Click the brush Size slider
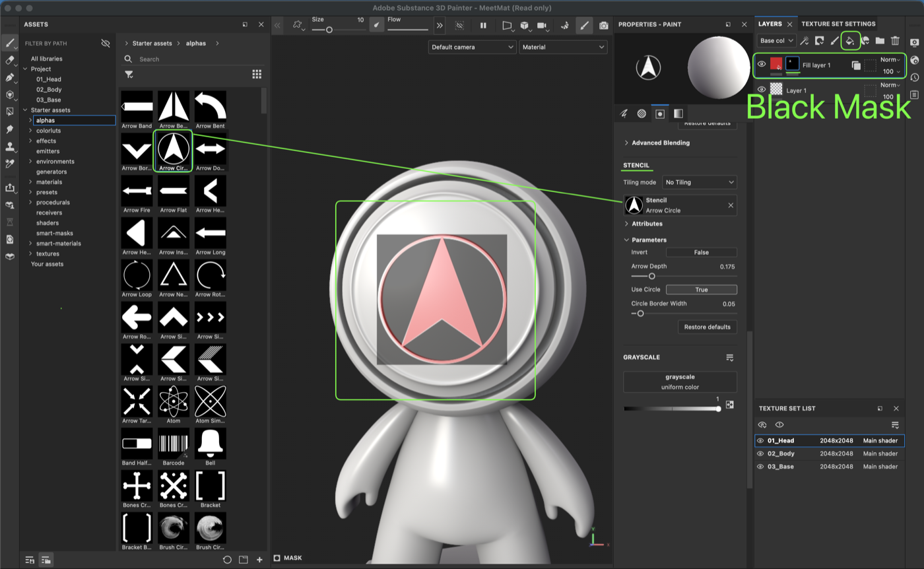 338,30
